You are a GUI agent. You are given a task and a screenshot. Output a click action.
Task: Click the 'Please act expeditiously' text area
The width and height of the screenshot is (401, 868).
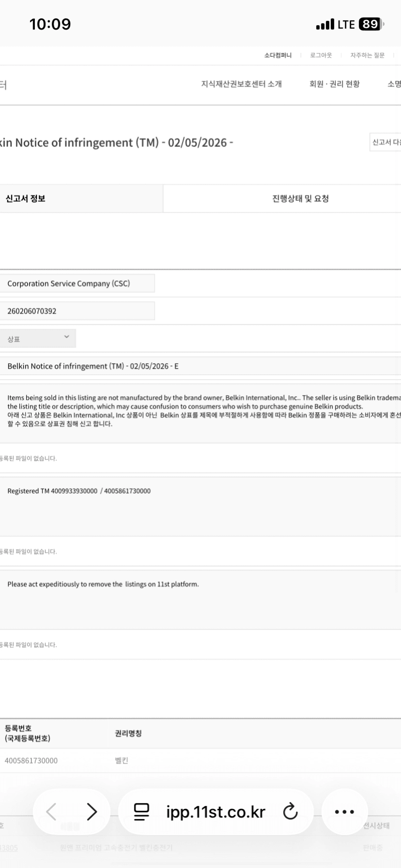coord(200,599)
